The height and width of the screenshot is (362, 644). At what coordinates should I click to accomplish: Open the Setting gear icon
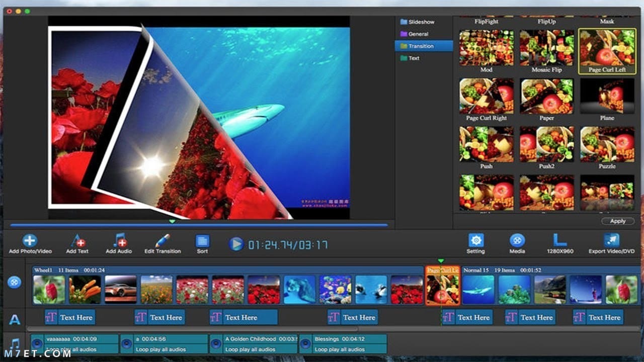pyautogui.click(x=476, y=240)
